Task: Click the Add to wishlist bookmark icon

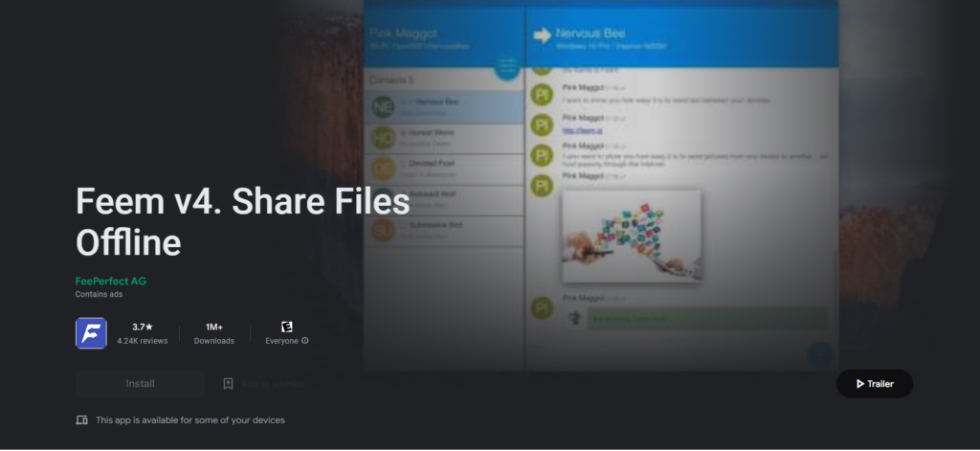Action: pos(228,383)
